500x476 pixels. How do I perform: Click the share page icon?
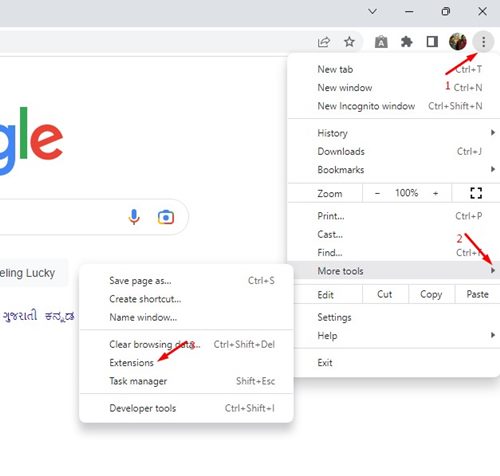tap(324, 42)
